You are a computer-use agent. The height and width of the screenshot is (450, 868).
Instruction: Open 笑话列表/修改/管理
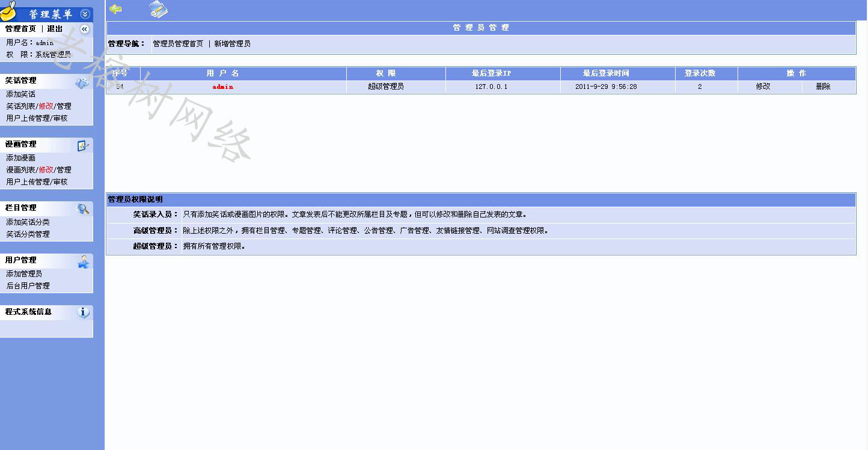[39, 106]
